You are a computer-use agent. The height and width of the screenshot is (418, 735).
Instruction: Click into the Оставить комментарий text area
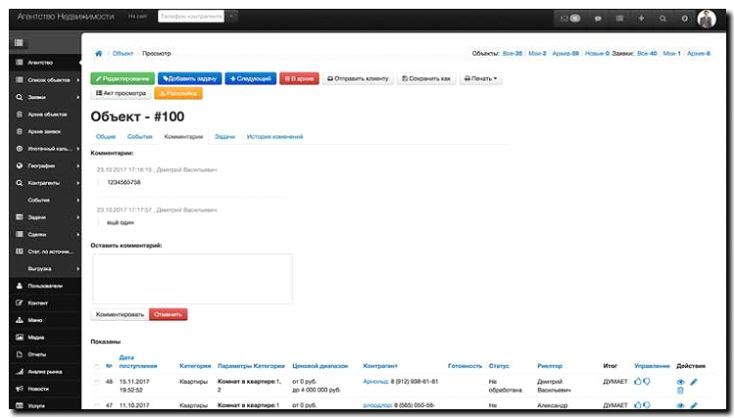click(x=191, y=277)
